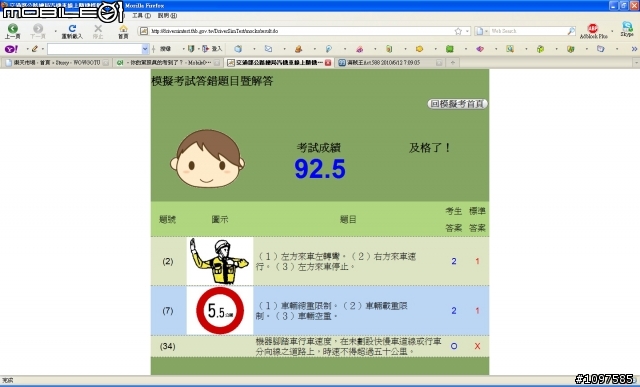Open the Adblock Plus dropdown arrow
Image resolution: width=640 pixels, height=387 pixels.
tap(612, 31)
